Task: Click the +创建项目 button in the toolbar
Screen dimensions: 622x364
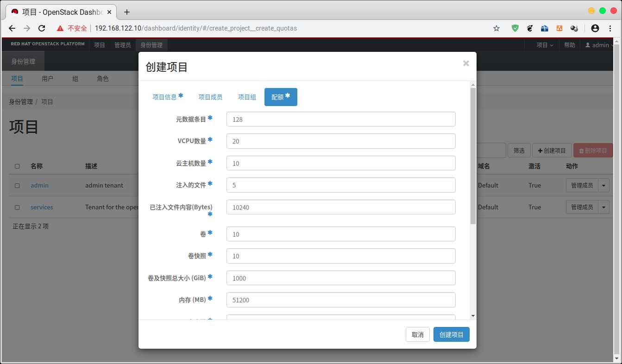Action: pos(552,151)
